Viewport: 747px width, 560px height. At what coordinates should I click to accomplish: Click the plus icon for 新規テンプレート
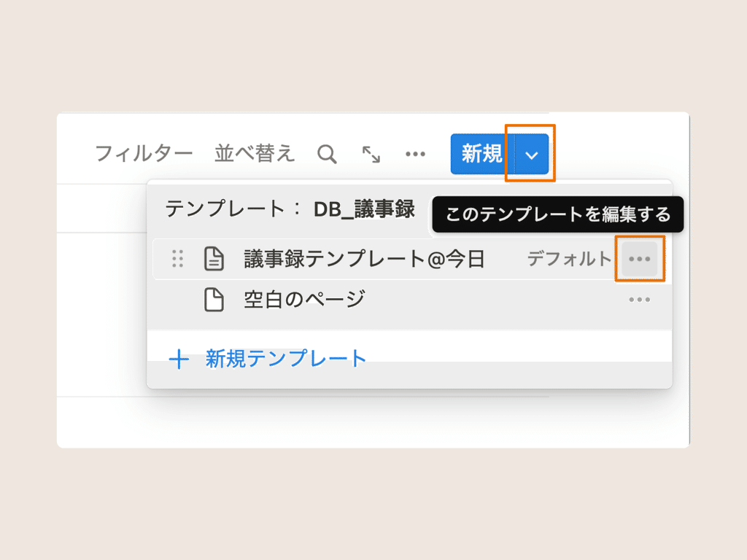click(x=179, y=359)
